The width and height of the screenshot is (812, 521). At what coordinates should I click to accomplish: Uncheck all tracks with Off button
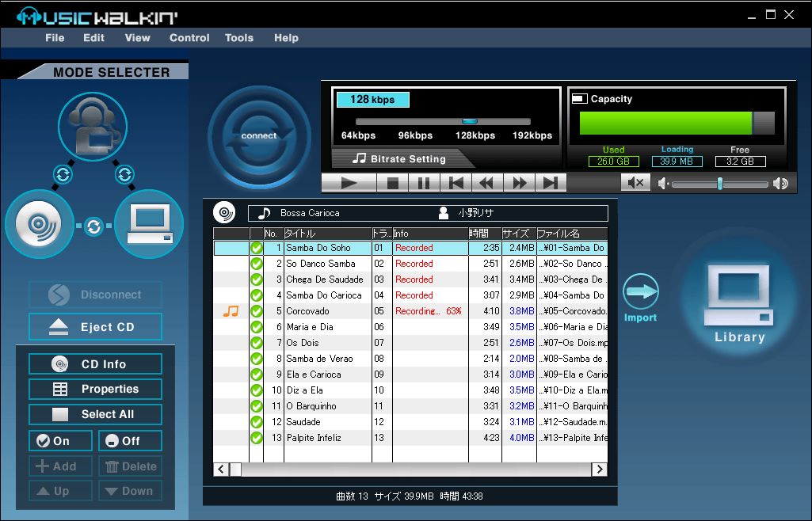[x=130, y=441]
